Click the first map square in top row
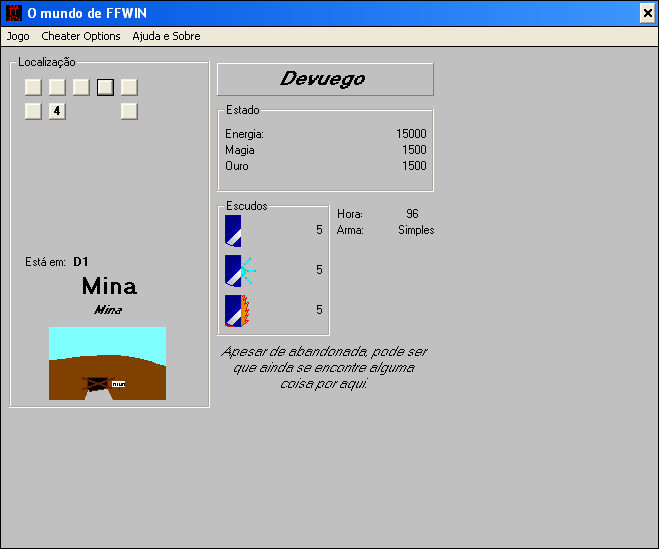This screenshot has height=549, width=659. tap(33, 87)
